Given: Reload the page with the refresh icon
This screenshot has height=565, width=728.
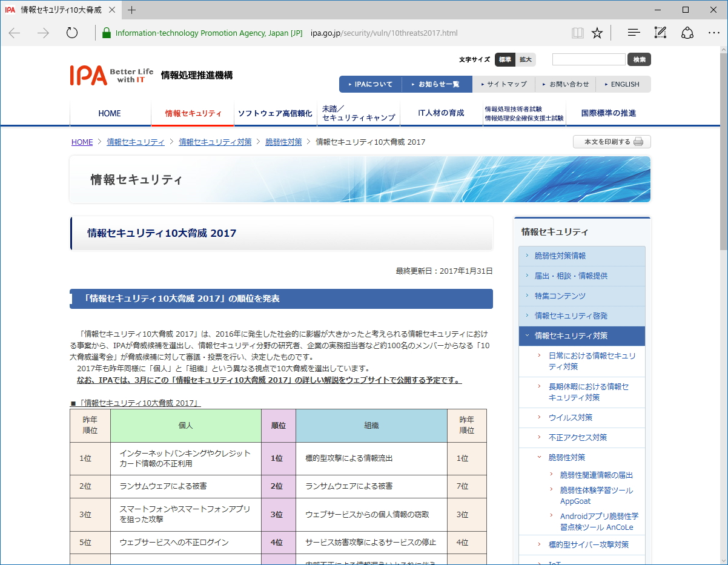Looking at the screenshot, I should pyautogui.click(x=72, y=33).
